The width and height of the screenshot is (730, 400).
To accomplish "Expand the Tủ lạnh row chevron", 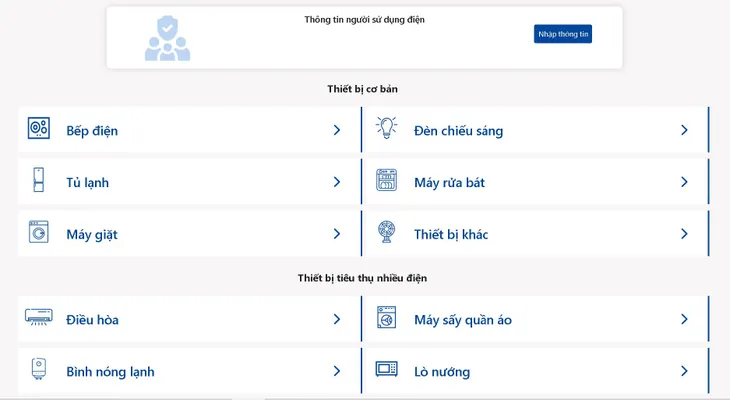I will pos(337,182).
